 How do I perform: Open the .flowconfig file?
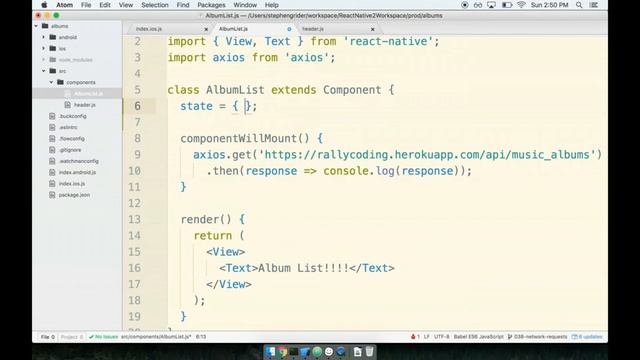pyautogui.click(x=72, y=139)
